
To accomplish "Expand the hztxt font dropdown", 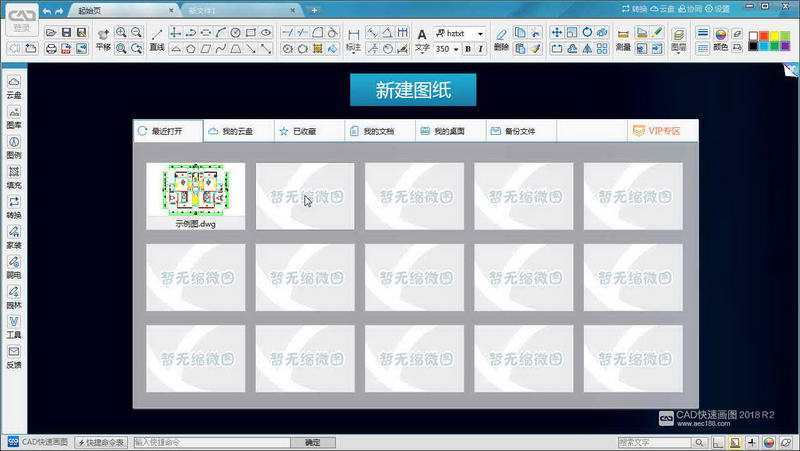I will pos(480,33).
